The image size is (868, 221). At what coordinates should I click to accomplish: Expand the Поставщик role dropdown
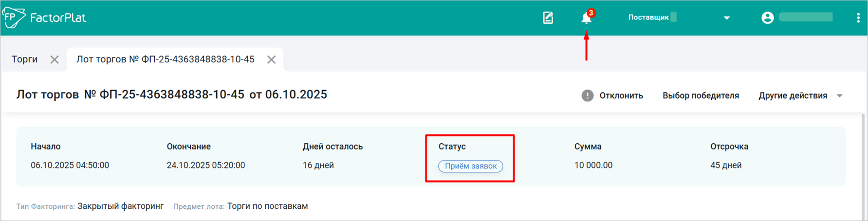tap(726, 18)
